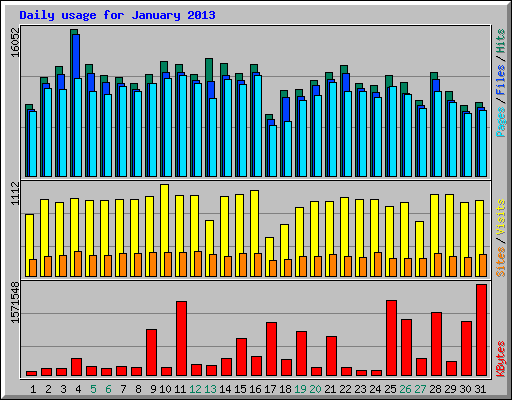Click green weekend day label 20
The height and width of the screenshot is (400, 512).
coord(315,389)
